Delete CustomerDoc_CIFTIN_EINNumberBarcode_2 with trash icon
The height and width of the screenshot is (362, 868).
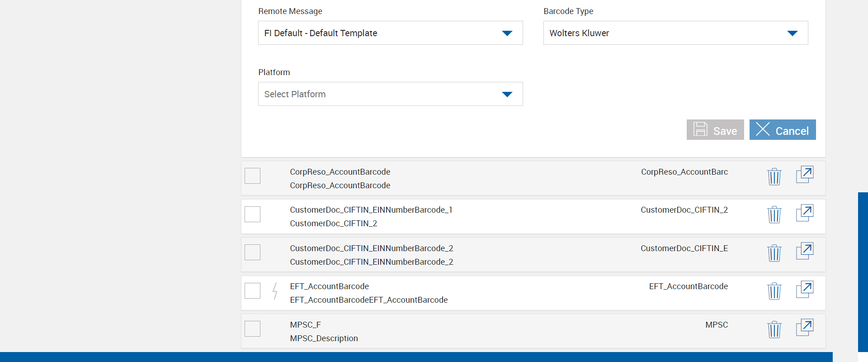[774, 253]
